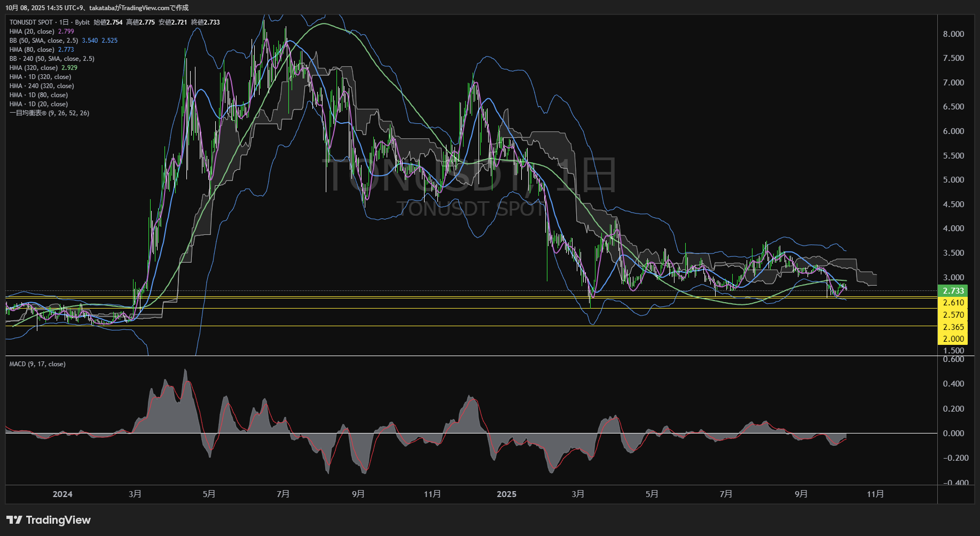The image size is (980, 536).
Task: Click the 11月 label at time axis right end
Action: click(875, 494)
